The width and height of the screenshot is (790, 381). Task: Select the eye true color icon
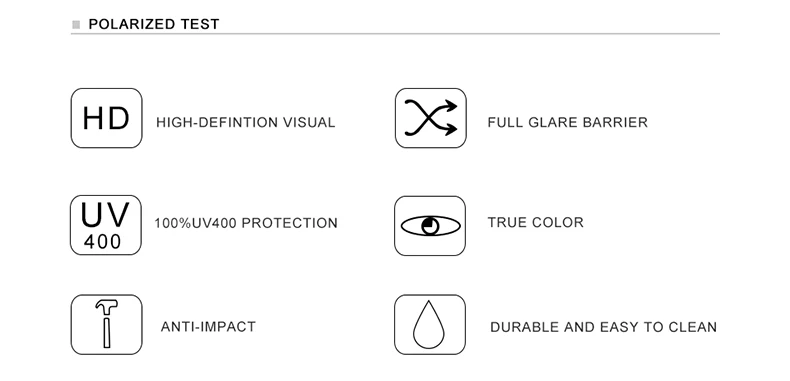pos(430,226)
